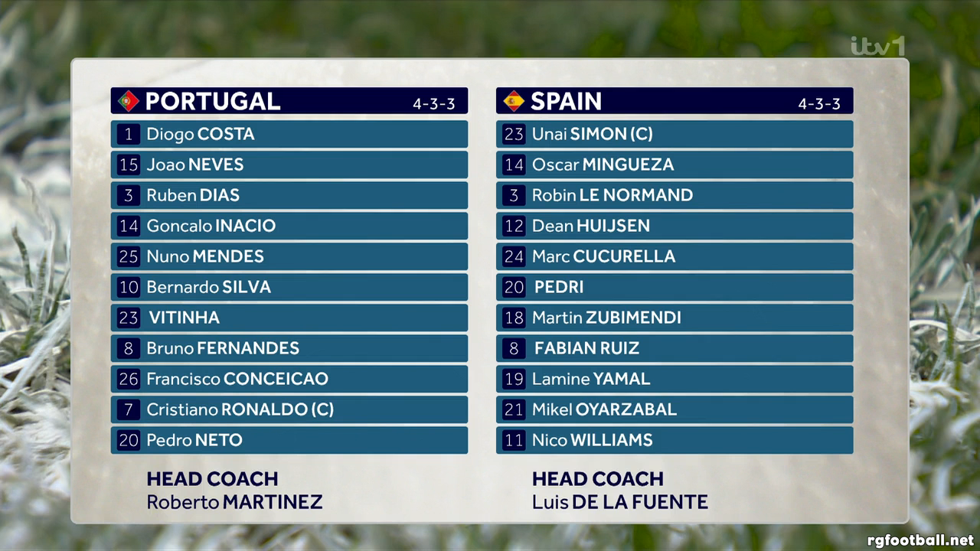Select the Lamine Yamal row

click(x=675, y=379)
